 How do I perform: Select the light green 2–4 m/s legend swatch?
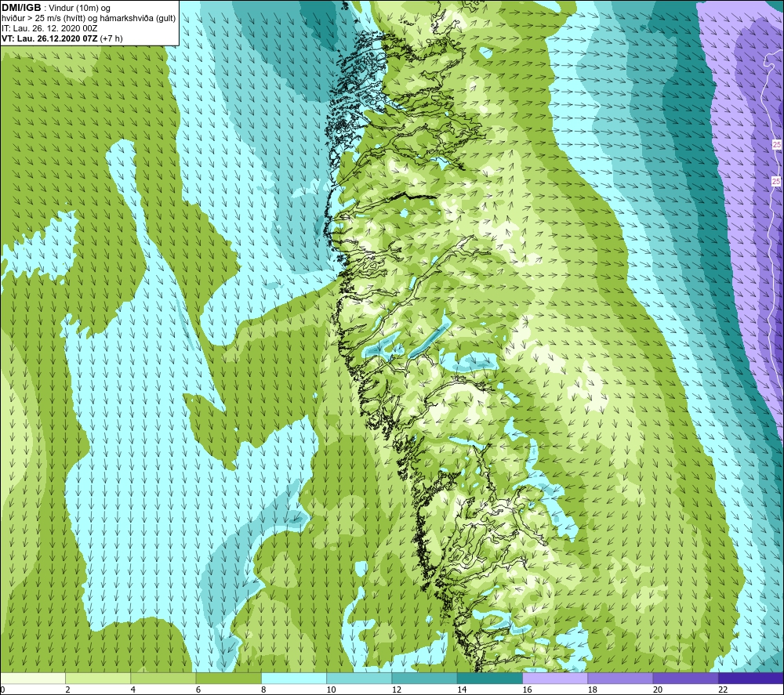(98, 678)
